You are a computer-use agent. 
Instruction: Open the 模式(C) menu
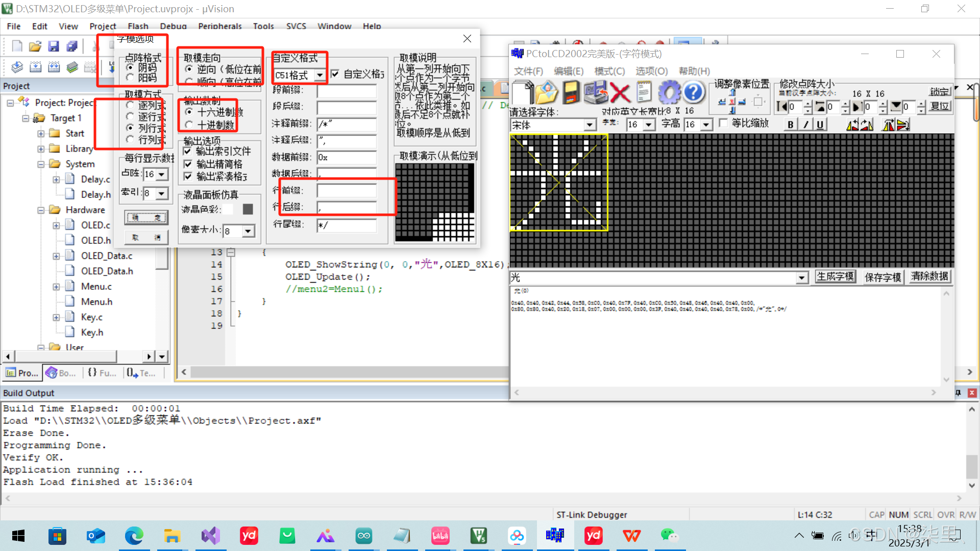click(x=609, y=71)
